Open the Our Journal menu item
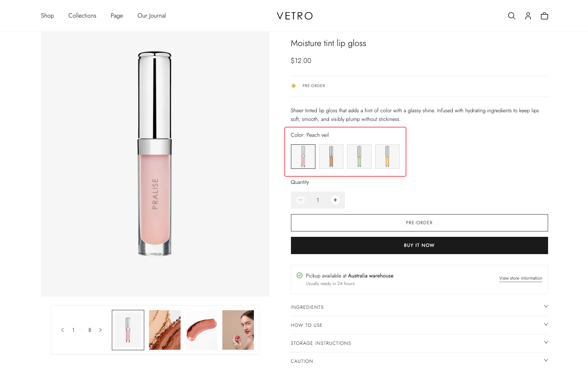588x370 pixels. click(151, 16)
